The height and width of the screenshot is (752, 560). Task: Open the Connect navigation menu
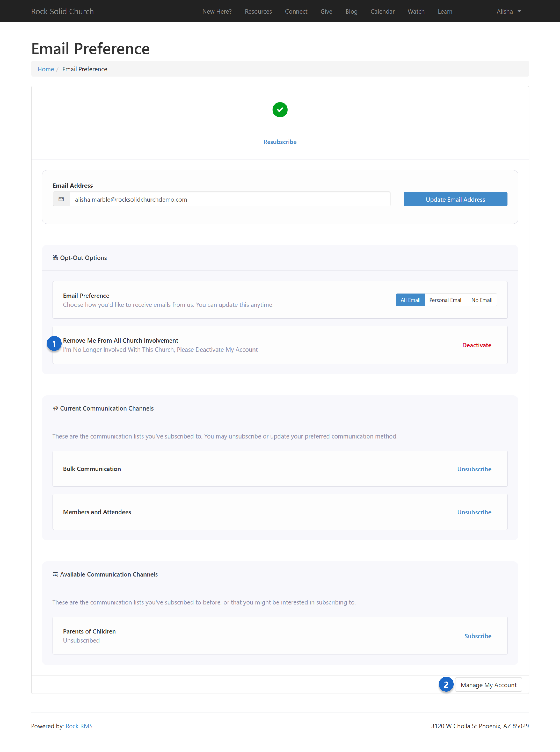[x=296, y=12]
